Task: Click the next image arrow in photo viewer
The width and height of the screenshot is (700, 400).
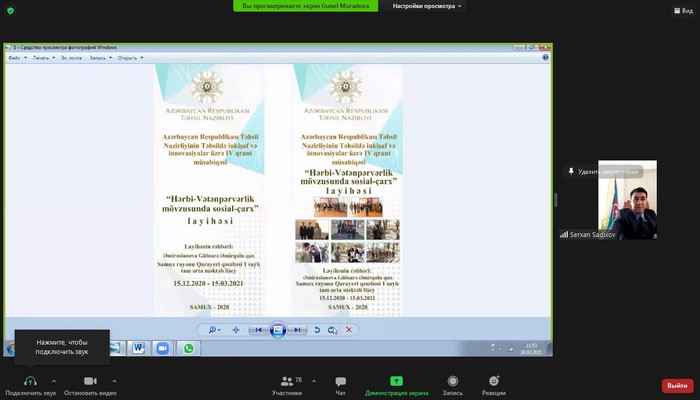Action: [298, 329]
